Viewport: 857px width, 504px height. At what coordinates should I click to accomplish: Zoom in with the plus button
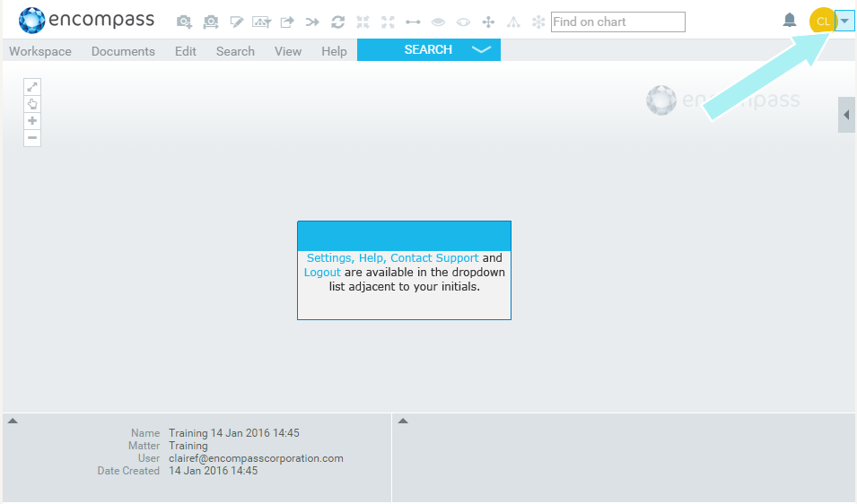(32, 121)
